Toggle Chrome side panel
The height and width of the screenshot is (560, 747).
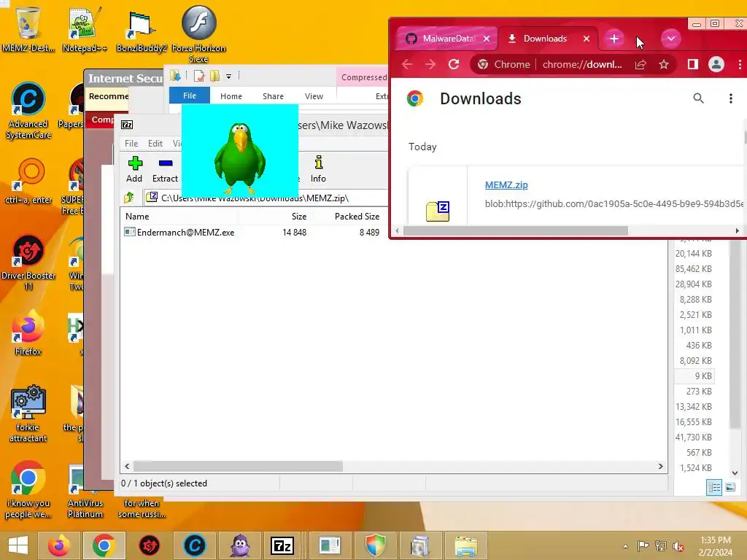[x=693, y=64]
